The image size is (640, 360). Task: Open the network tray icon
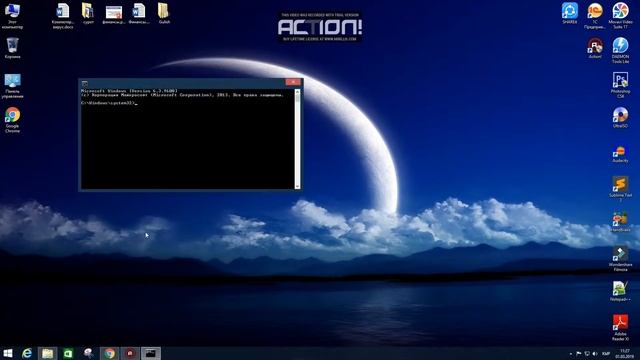[x=587, y=353]
